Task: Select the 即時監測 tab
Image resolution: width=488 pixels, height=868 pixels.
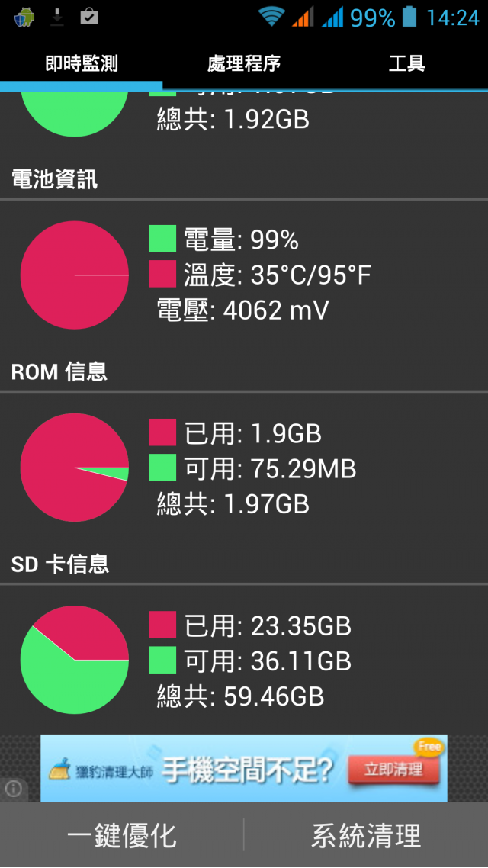Action: (x=82, y=63)
